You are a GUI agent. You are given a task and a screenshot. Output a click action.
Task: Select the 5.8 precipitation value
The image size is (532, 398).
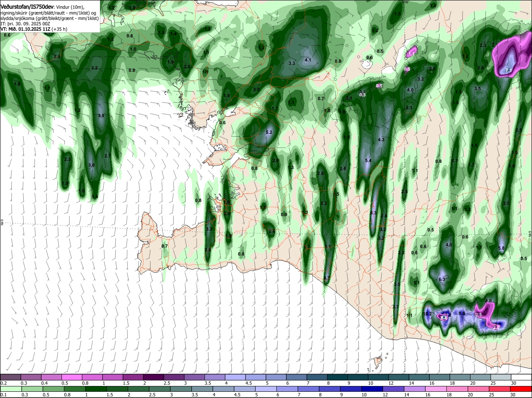(x=501, y=248)
